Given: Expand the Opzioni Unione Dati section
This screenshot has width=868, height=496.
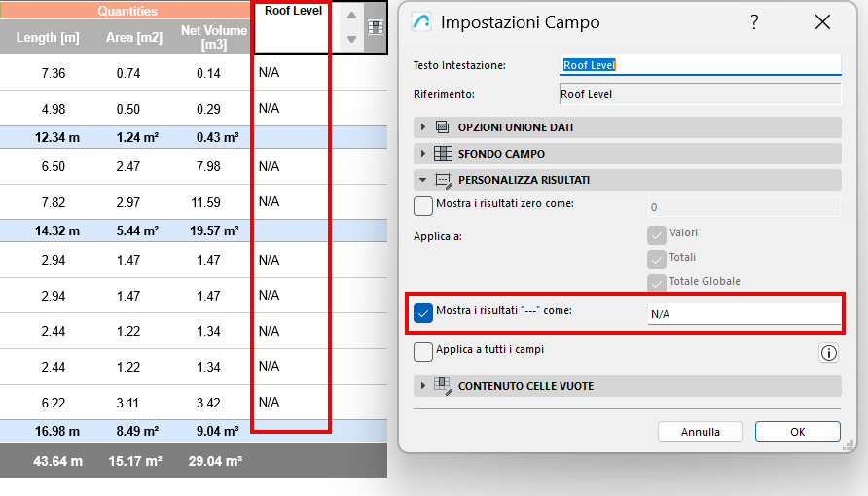Looking at the screenshot, I should pos(423,127).
